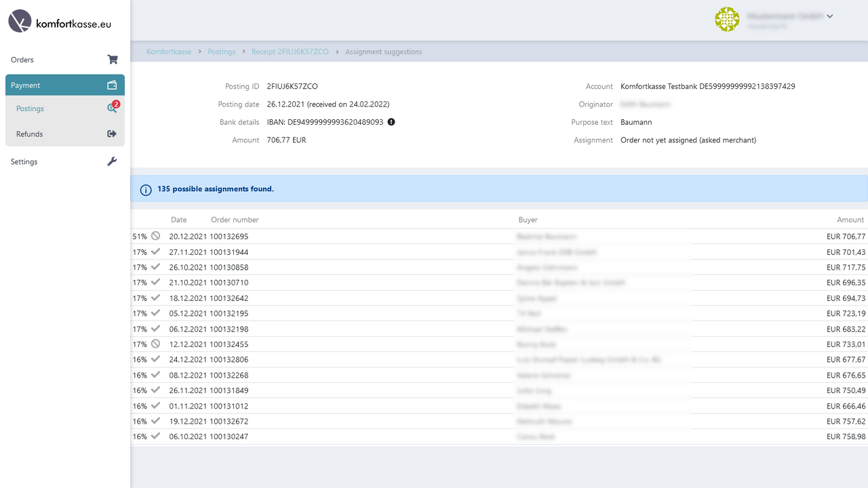
Task: Click the info icon next to the IBAN
Action: 391,122
